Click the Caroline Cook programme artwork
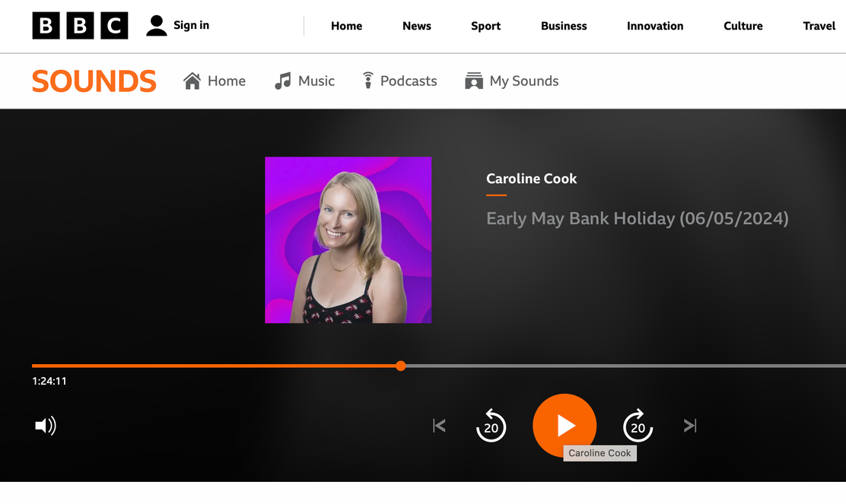This screenshot has height=504, width=846. [x=348, y=240]
